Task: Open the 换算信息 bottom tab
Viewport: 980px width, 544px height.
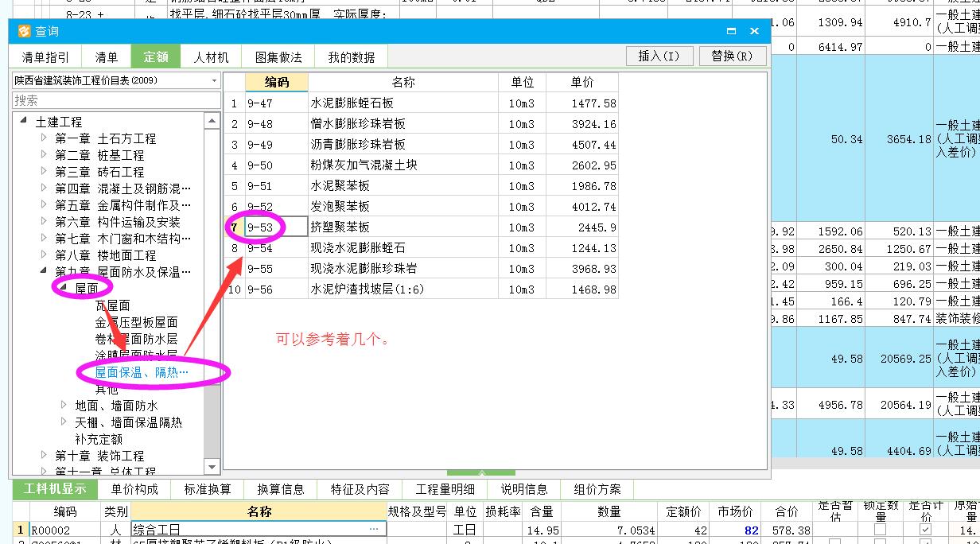Action: point(281,489)
